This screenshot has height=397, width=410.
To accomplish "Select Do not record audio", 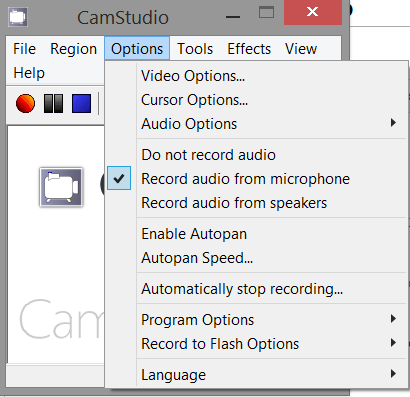I will (257, 155).
